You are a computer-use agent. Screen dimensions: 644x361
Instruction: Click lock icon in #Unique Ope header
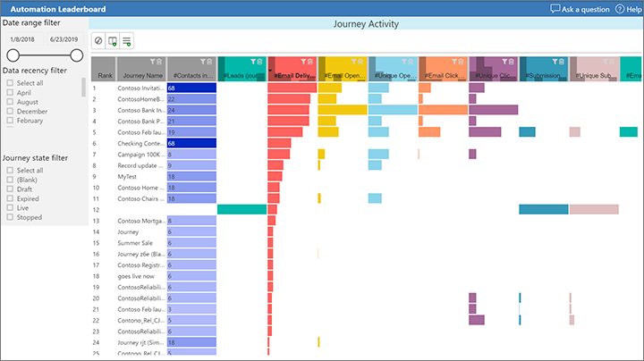(x=411, y=62)
